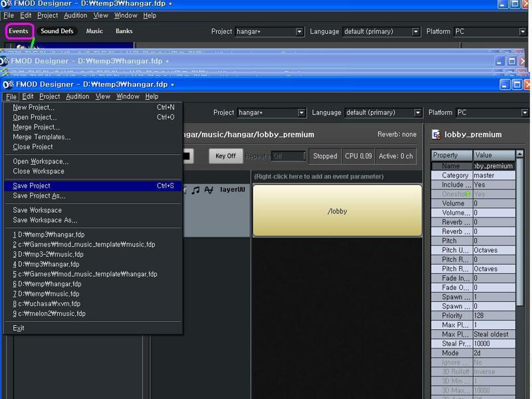Click the lobby_premium event icon above properties
The width and height of the screenshot is (532, 399).
click(x=436, y=135)
